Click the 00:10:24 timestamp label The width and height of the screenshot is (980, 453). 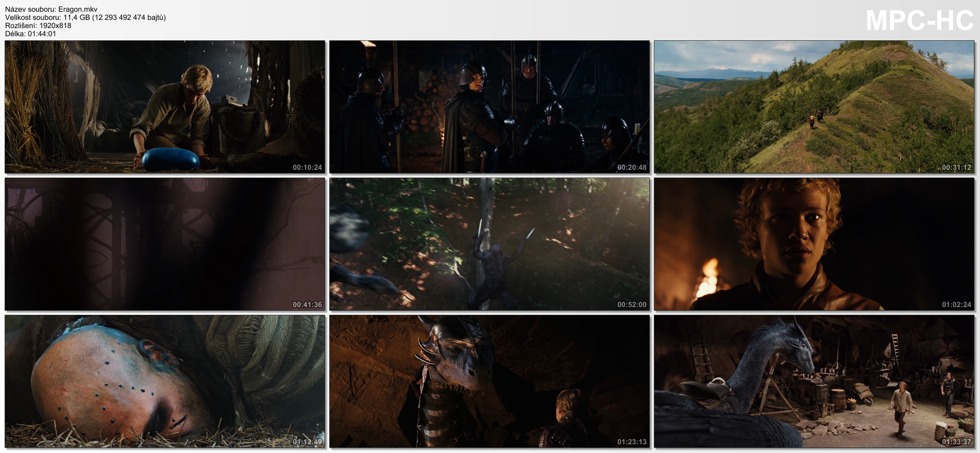(307, 167)
